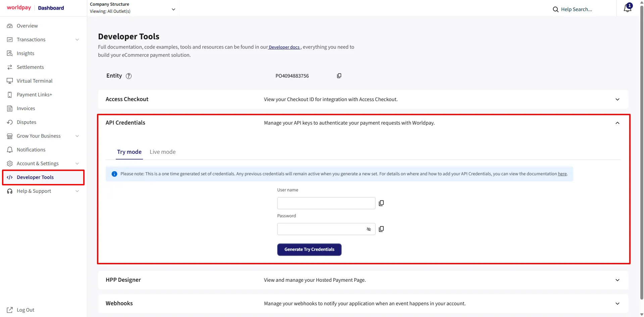
Task: Toggle password visibility eye icon
Action: click(369, 229)
